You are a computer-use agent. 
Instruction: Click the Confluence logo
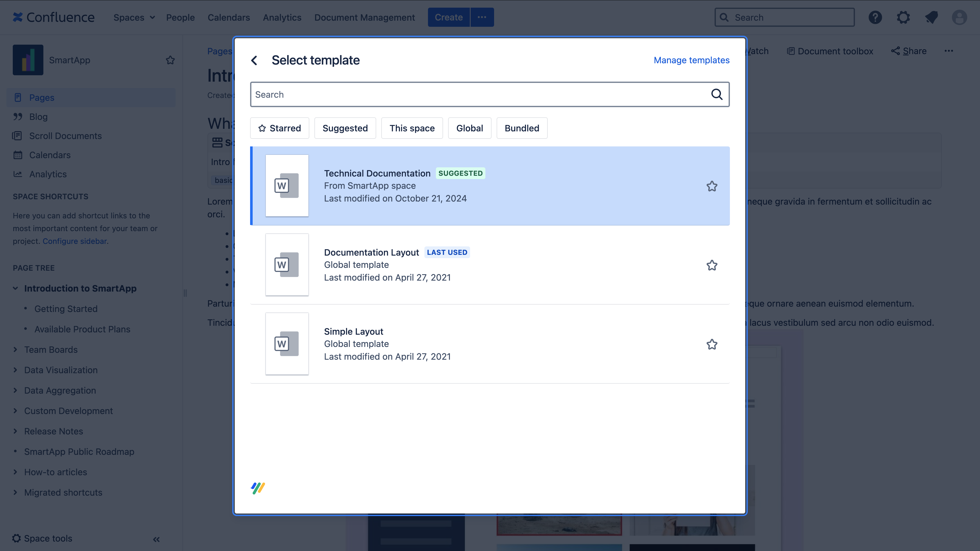[54, 18]
